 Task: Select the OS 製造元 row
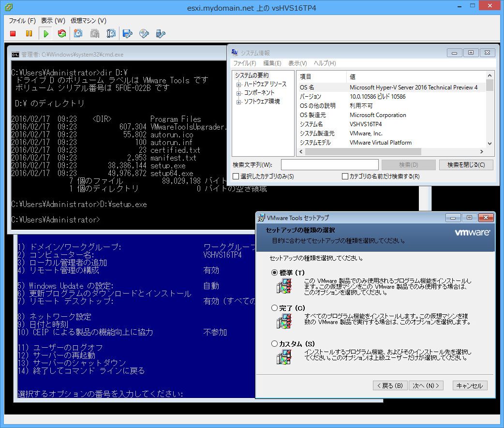click(391, 115)
